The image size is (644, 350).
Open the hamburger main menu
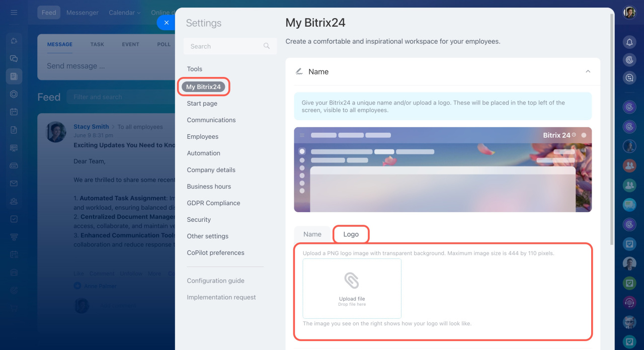tap(14, 13)
